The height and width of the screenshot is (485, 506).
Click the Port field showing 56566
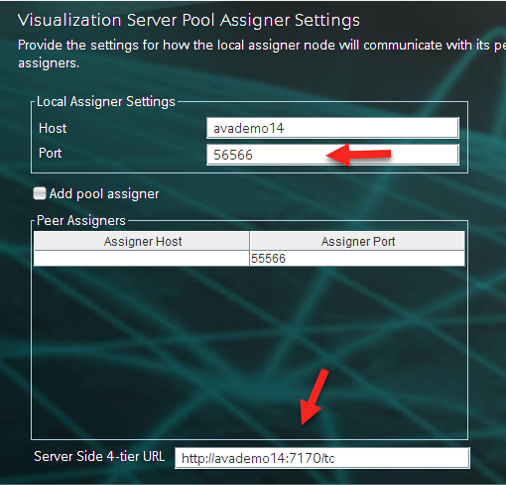(333, 155)
